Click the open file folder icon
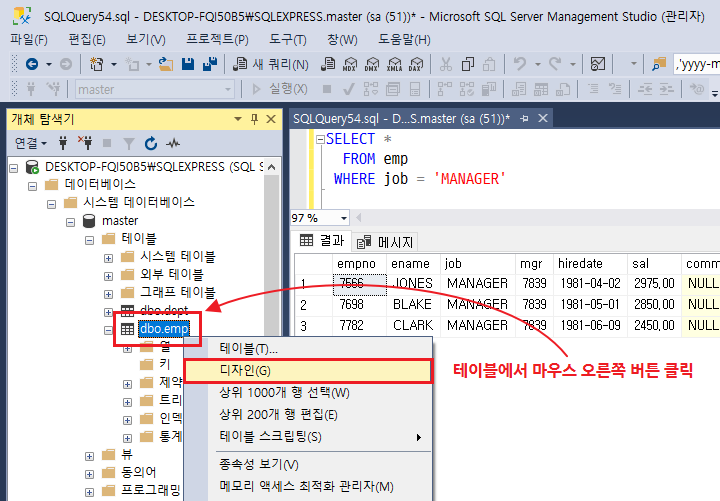 [166, 64]
